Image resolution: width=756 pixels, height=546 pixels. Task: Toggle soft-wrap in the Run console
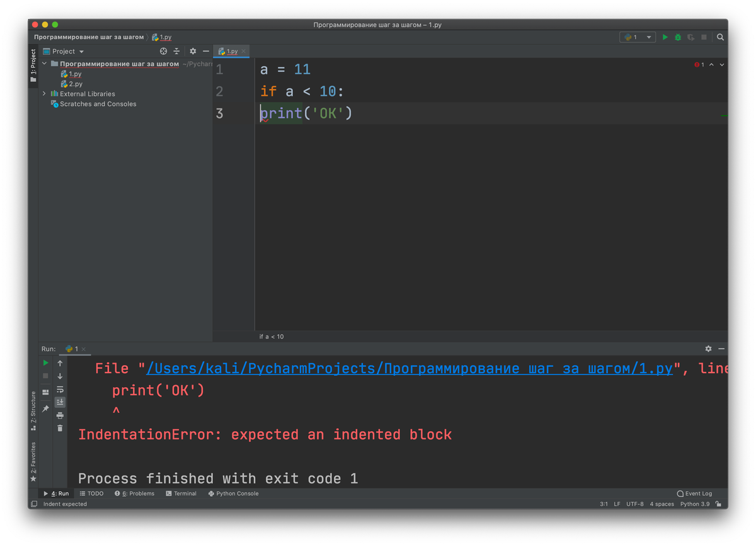pos(60,389)
